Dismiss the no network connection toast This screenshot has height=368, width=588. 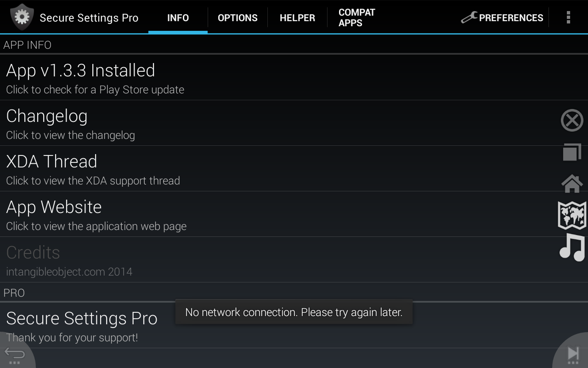point(294,312)
